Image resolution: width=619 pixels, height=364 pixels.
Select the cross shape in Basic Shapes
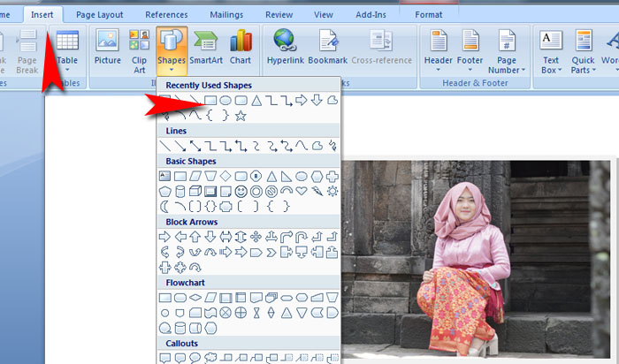pyautogui.click(x=332, y=177)
